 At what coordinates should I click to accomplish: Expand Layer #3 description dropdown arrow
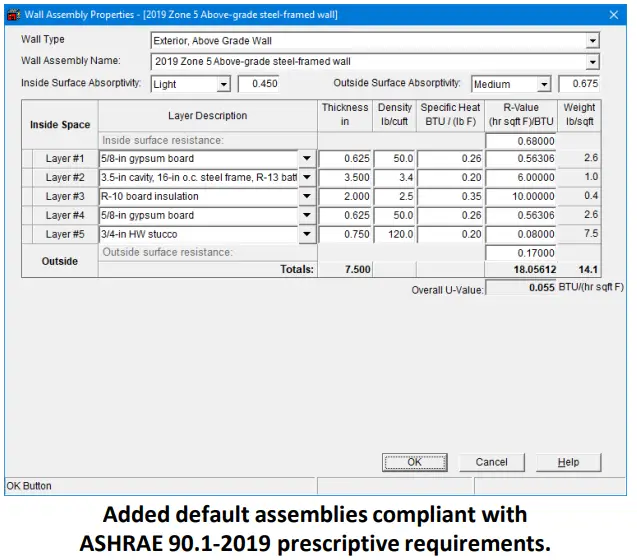coord(307,196)
